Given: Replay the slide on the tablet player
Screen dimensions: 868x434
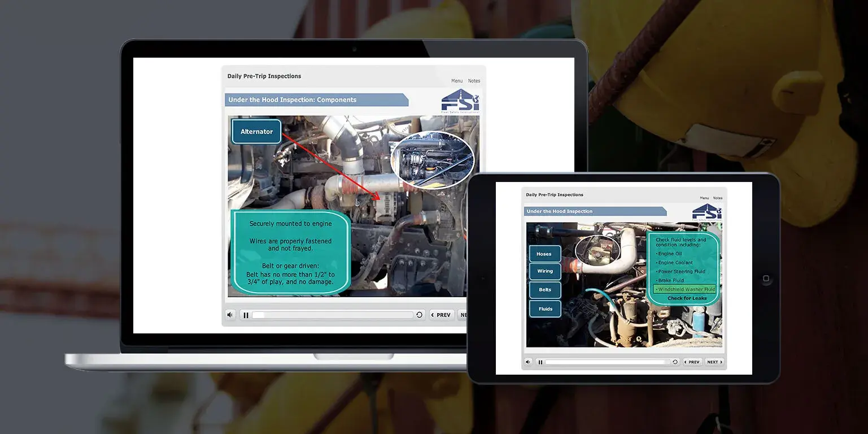Looking at the screenshot, I should click(675, 362).
